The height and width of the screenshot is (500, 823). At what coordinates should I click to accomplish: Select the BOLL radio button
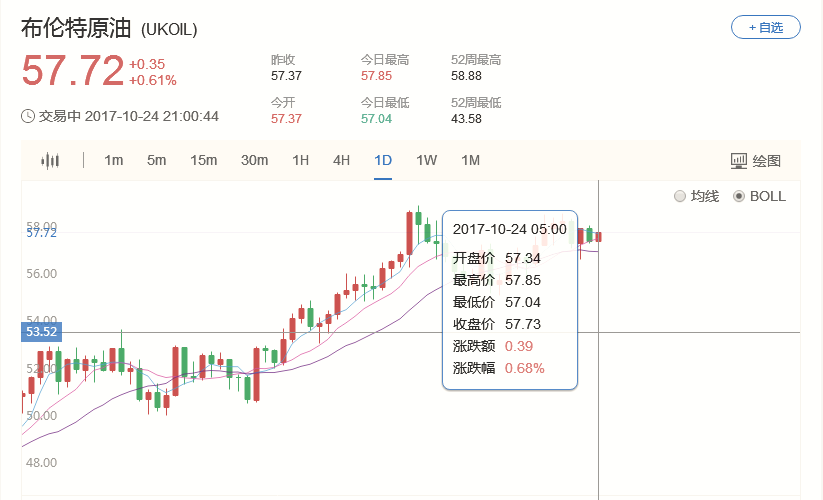738,196
